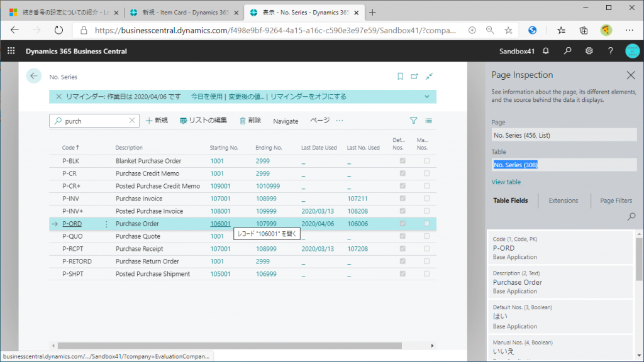Add this page to browser favorites
The image size is (644, 362).
(508, 30)
